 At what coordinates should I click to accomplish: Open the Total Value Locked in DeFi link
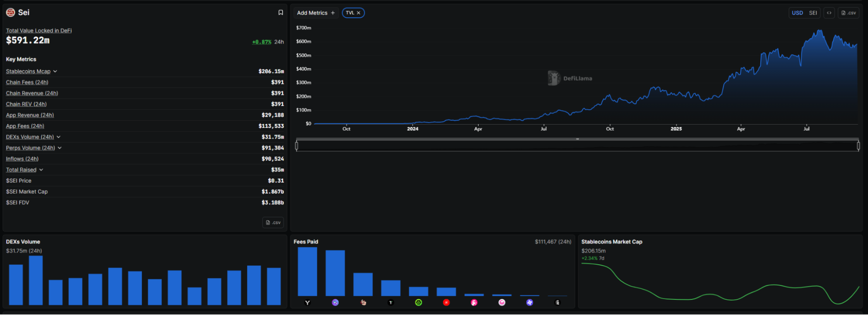tap(39, 31)
